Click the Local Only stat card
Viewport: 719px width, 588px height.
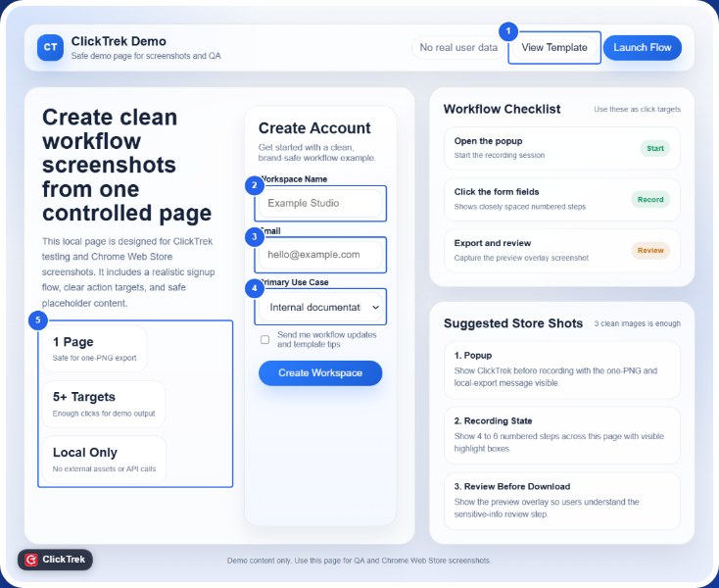coord(104,460)
